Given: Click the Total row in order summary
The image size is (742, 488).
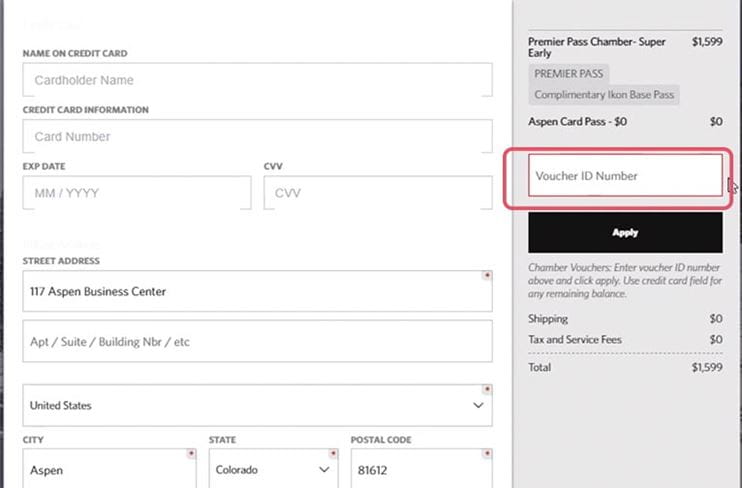Looking at the screenshot, I should tap(541, 367).
